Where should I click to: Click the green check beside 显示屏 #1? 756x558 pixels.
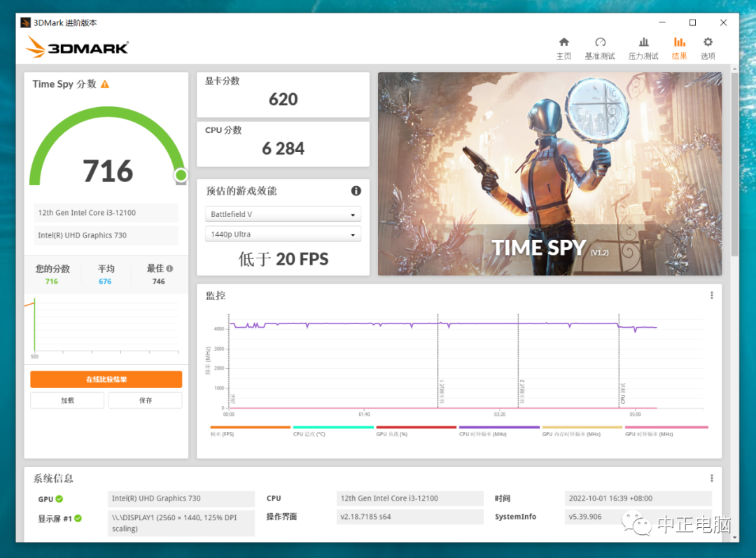[x=78, y=518]
